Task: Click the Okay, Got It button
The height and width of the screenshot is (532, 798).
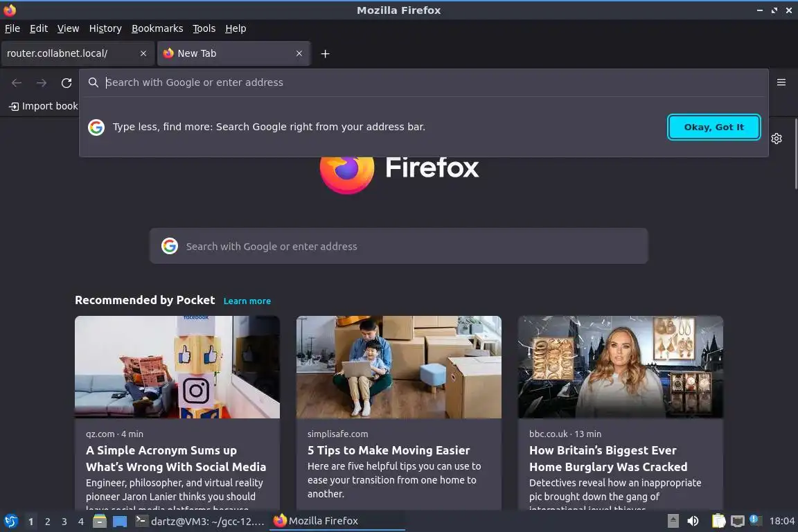Action: [x=714, y=127]
